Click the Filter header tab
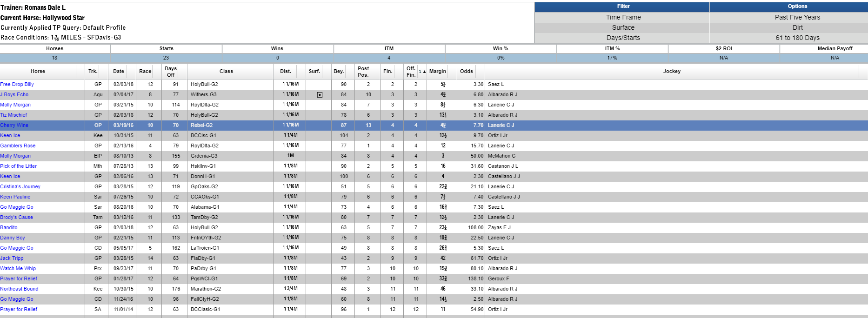The height and width of the screenshot is (318, 868). 623,7
